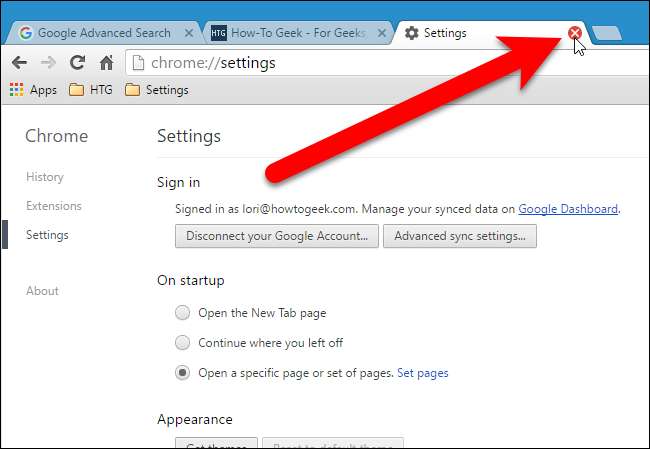The image size is (650, 449).
Task: Select Open a specific page radio button
Action: (182, 372)
